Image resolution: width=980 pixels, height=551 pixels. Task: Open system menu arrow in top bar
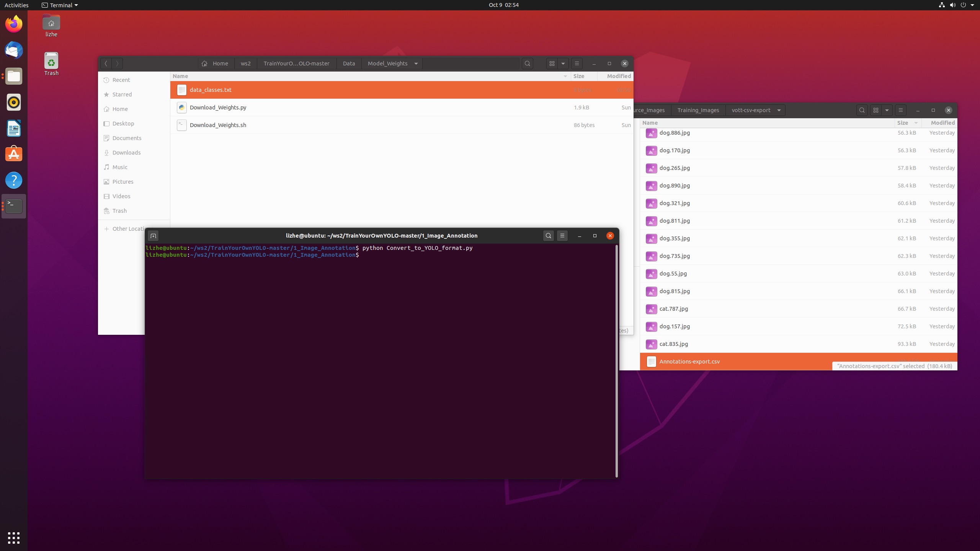(972, 5)
